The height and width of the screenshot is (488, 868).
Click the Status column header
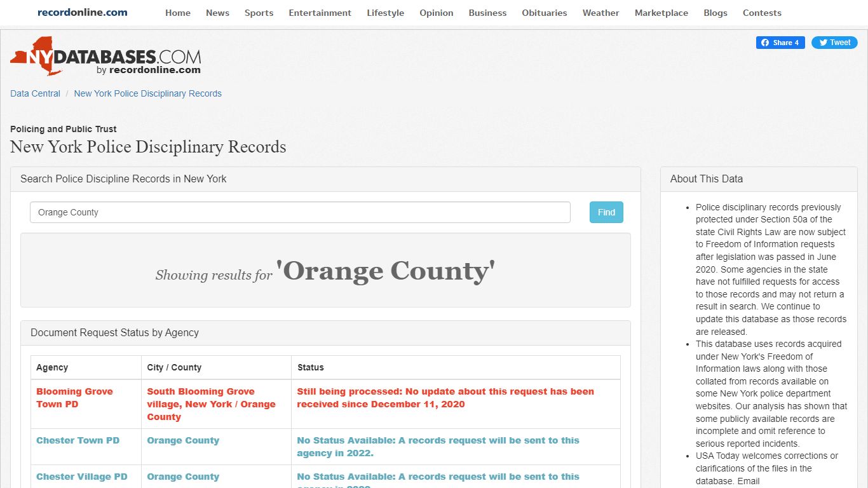click(310, 367)
